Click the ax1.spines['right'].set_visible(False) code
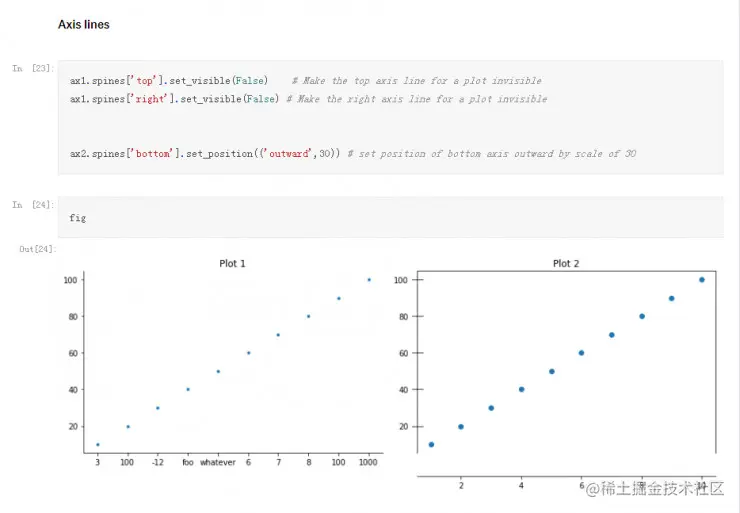This screenshot has height=513, width=740. click(x=174, y=99)
